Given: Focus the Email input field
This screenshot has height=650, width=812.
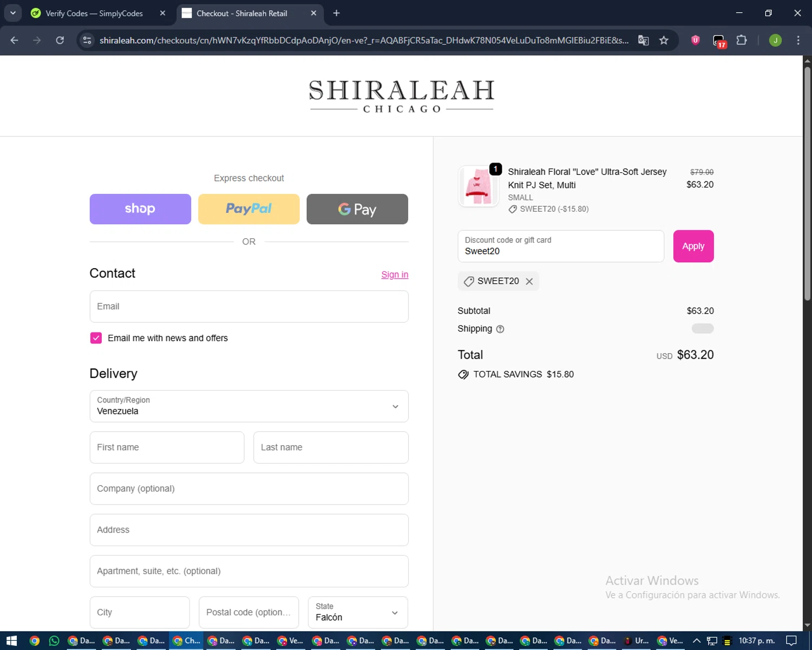Looking at the screenshot, I should point(249,307).
